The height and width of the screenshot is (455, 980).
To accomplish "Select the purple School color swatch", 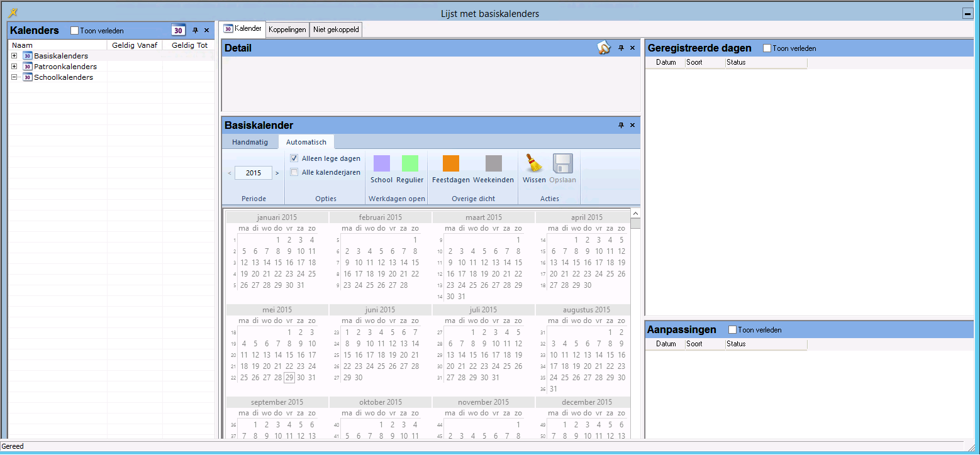I will pos(381,163).
